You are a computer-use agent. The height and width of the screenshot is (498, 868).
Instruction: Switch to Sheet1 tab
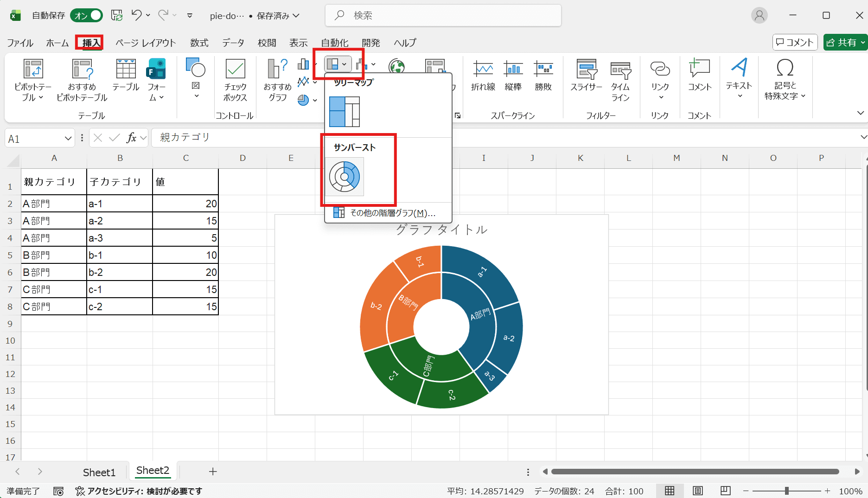click(99, 472)
